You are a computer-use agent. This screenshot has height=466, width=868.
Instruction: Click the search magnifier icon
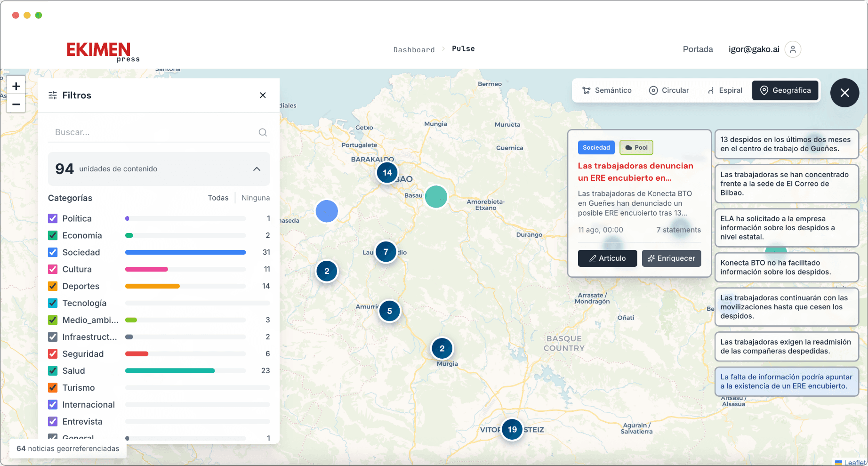coord(263,132)
